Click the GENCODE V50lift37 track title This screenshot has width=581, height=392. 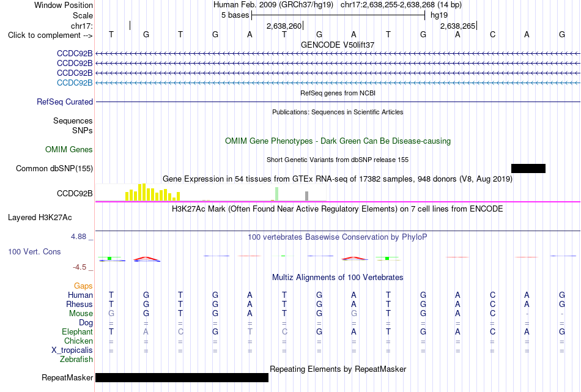[338, 45]
